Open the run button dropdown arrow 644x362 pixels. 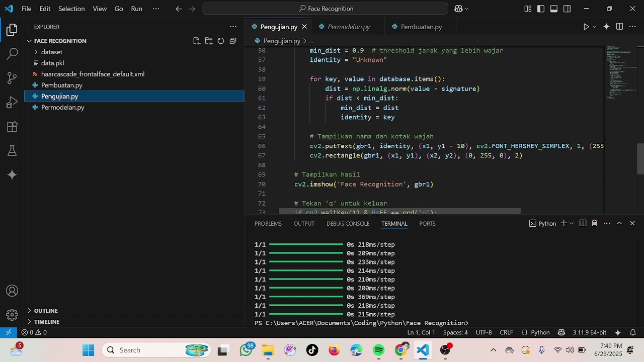click(x=595, y=27)
